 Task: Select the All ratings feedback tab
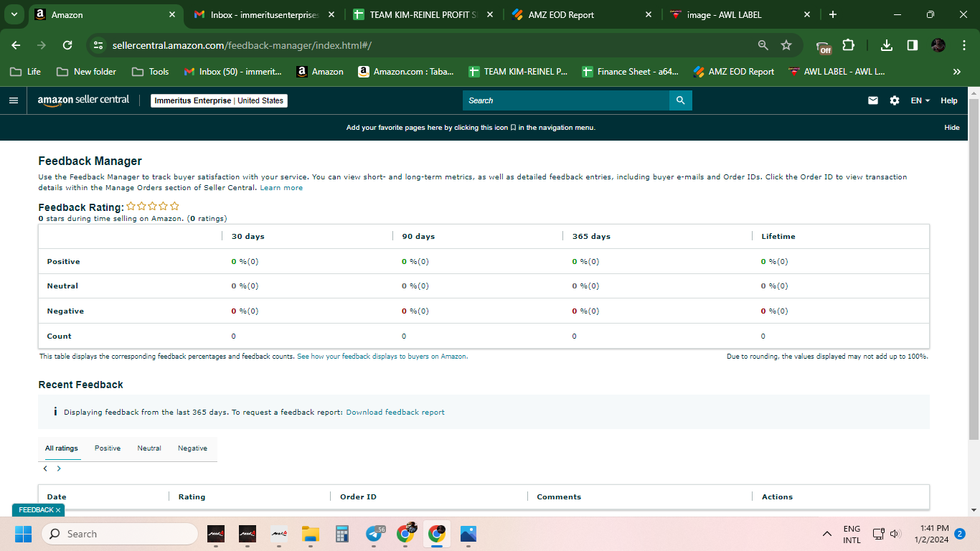(x=62, y=448)
